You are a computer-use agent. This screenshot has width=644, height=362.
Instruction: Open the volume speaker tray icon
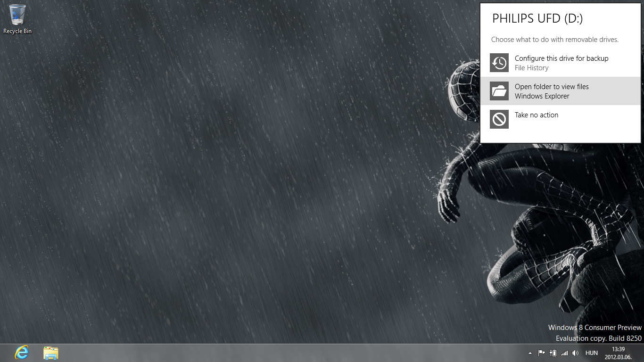575,353
